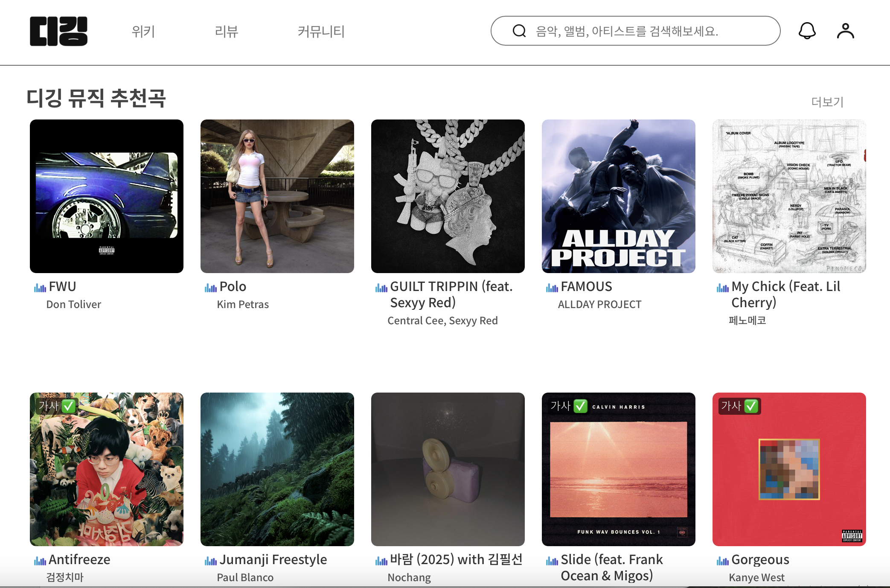Image resolution: width=890 pixels, height=588 pixels.
Task: Click artist name Don Toliver
Action: pos(74,304)
